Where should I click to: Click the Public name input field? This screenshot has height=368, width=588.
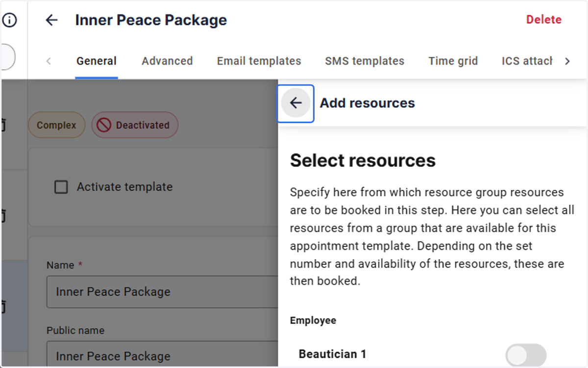coord(163,354)
